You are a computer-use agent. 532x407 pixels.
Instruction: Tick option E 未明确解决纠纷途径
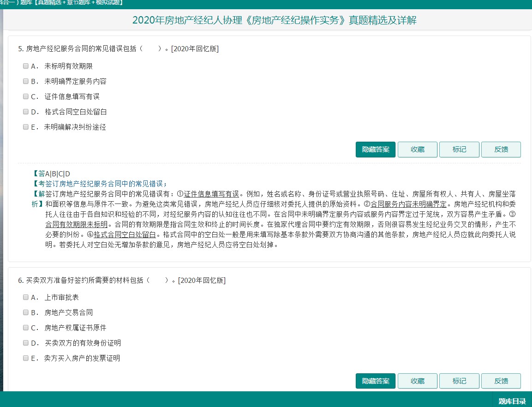click(x=26, y=127)
